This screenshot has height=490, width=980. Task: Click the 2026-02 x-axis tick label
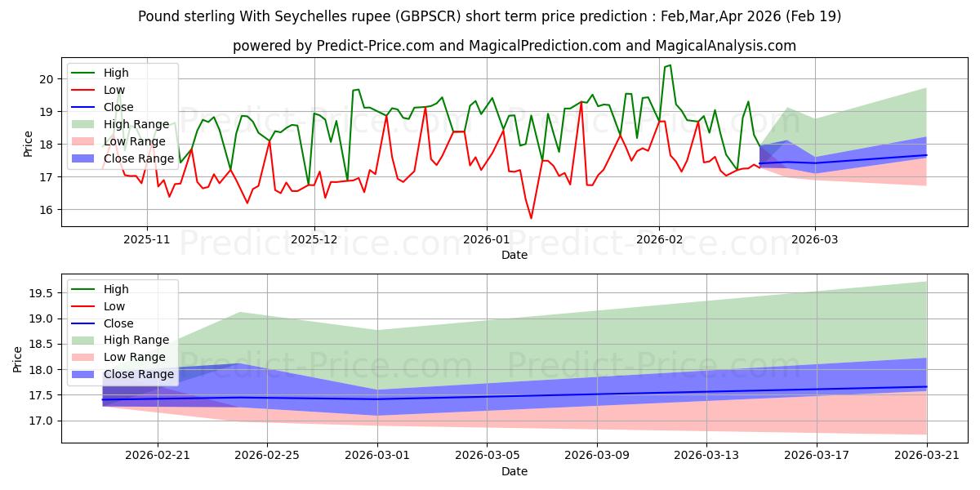tap(659, 239)
